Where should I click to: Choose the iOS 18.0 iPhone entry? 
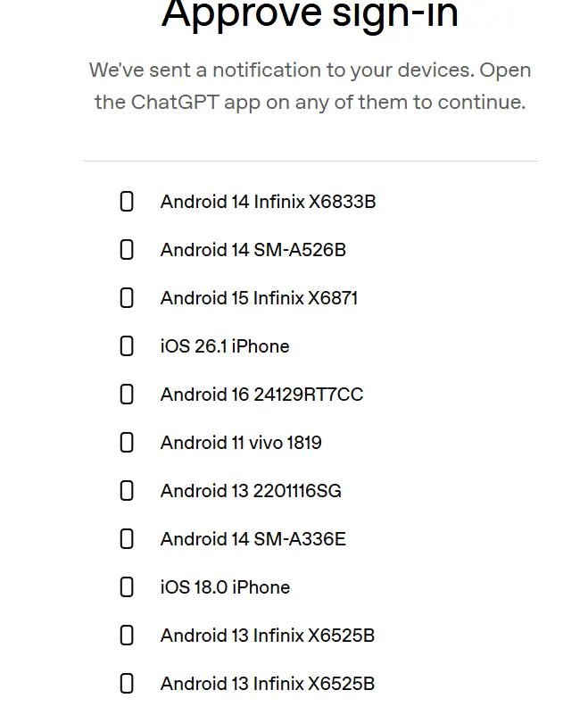click(x=225, y=587)
